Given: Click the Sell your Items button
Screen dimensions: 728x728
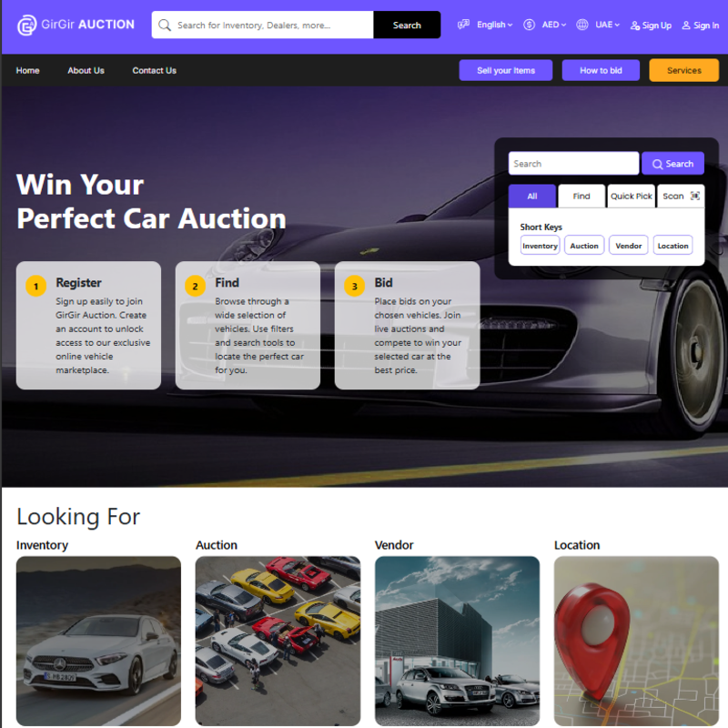Looking at the screenshot, I should [506, 71].
